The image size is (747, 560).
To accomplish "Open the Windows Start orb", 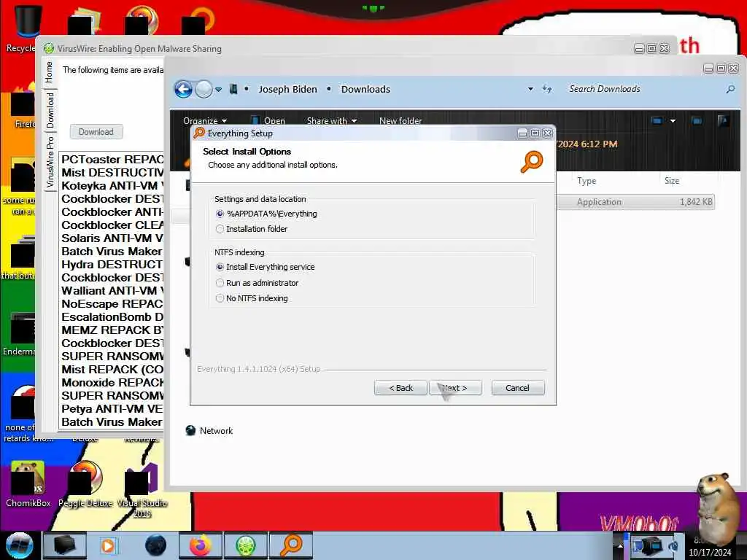I will point(20,545).
